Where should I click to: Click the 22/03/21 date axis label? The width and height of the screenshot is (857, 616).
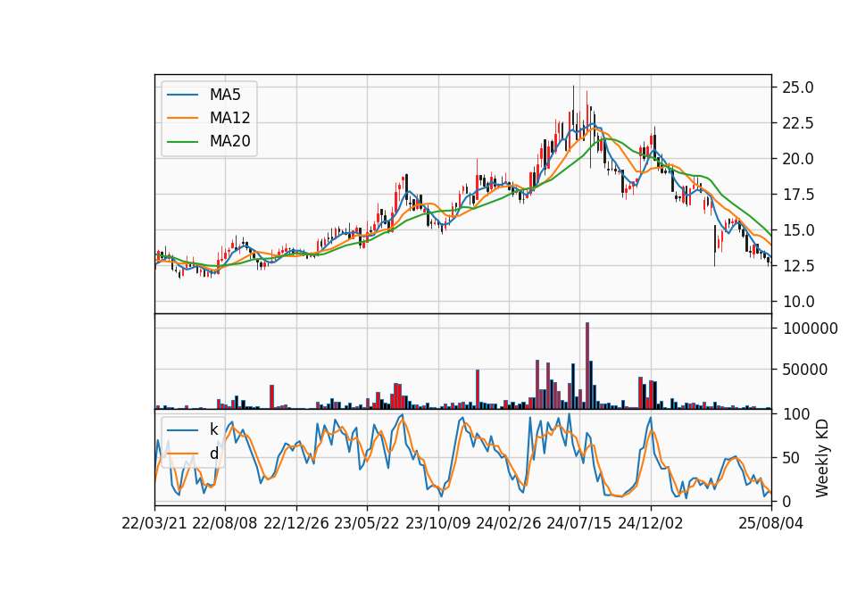pos(154,523)
